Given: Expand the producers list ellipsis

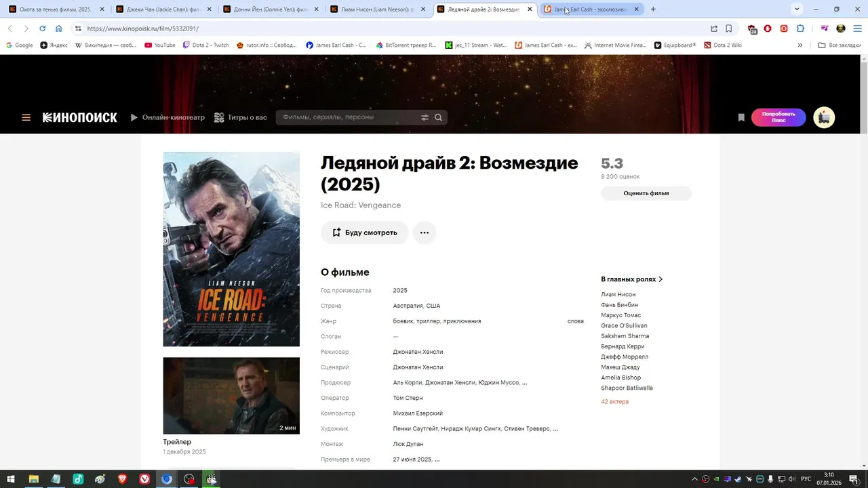Looking at the screenshot, I should pyautogui.click(x=525, y=383).
